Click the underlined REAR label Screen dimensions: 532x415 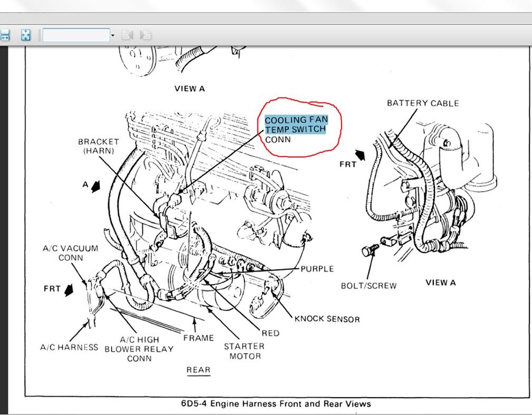198,370
